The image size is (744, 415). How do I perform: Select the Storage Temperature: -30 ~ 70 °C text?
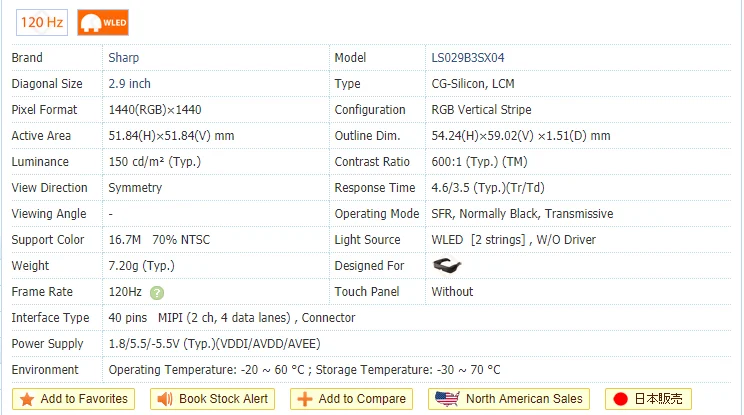(x=408, y=370)
